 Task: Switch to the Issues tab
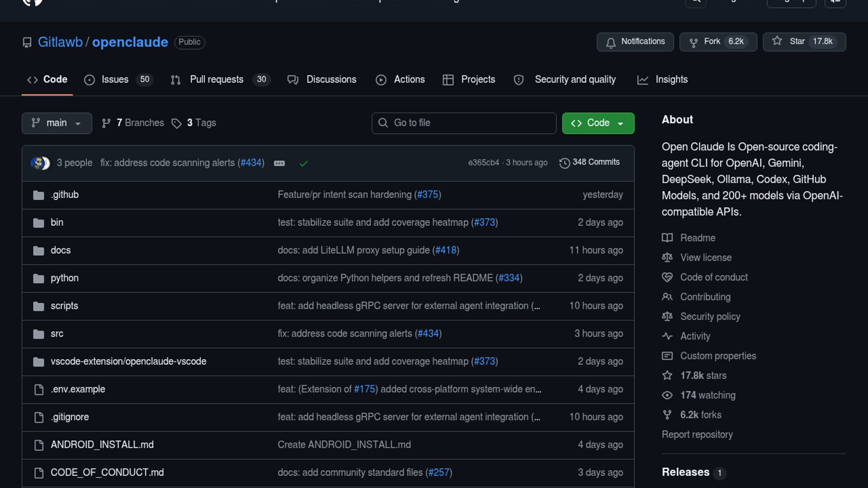[115, 80]
